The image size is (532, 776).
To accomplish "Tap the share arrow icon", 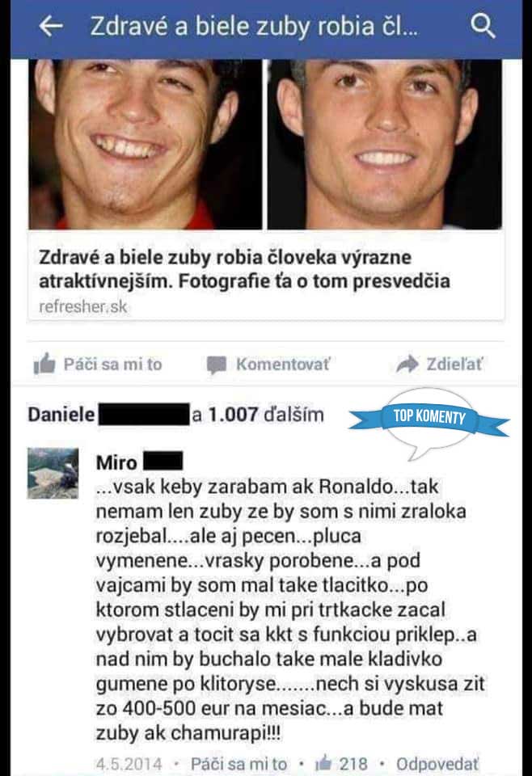I will 407,365.
